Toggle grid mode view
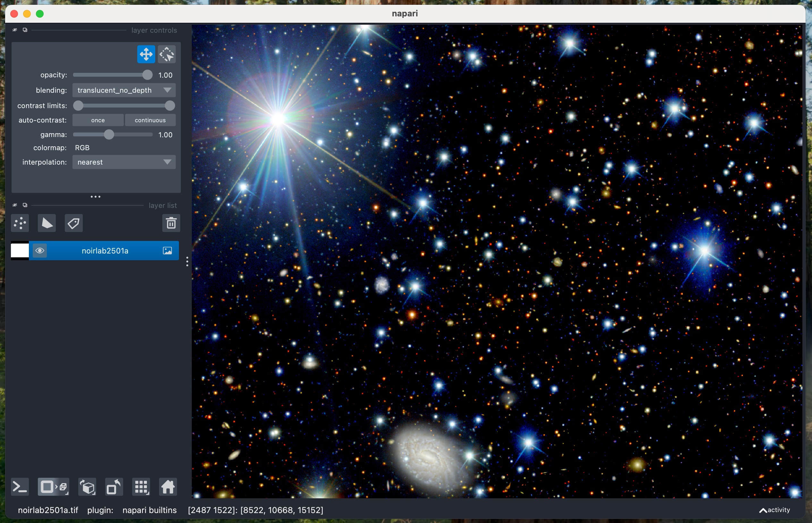812x523 pixels. (x=141, y=487)
